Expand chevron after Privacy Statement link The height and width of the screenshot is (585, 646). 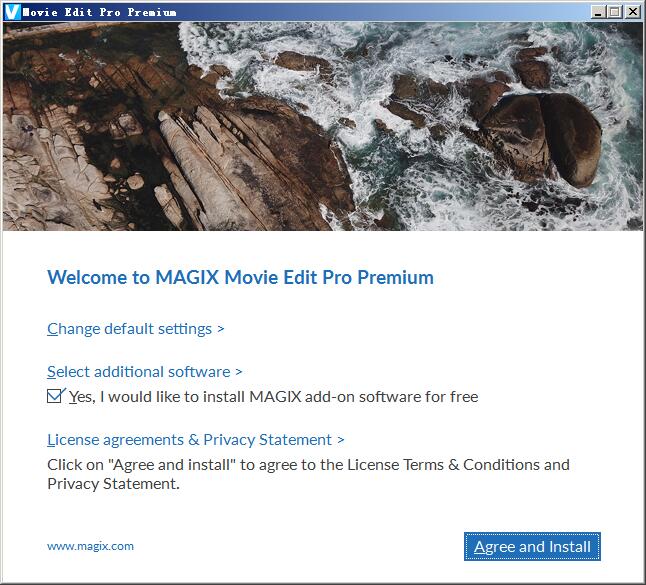click(x=341, y=440)
